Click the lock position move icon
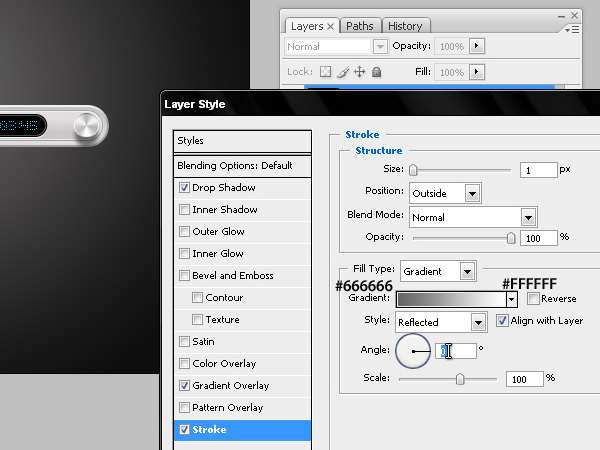The width and height of the screenshot is (600, 450). coord(359,72)
